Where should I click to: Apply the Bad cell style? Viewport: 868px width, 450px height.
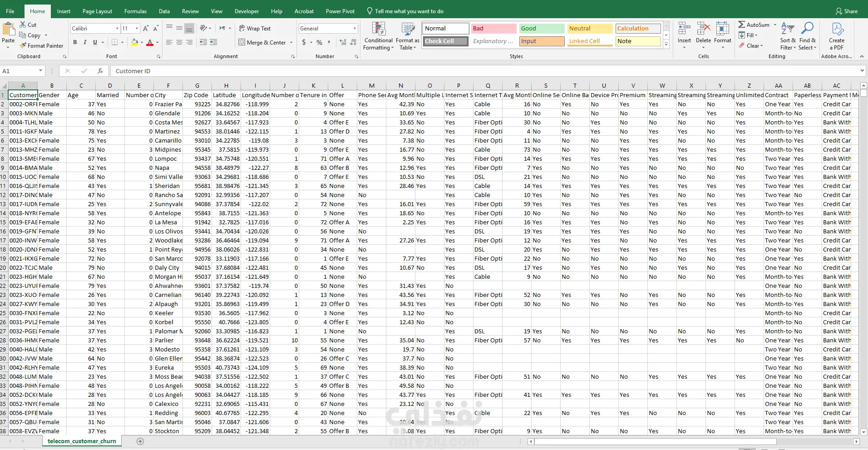pos(493,28)
